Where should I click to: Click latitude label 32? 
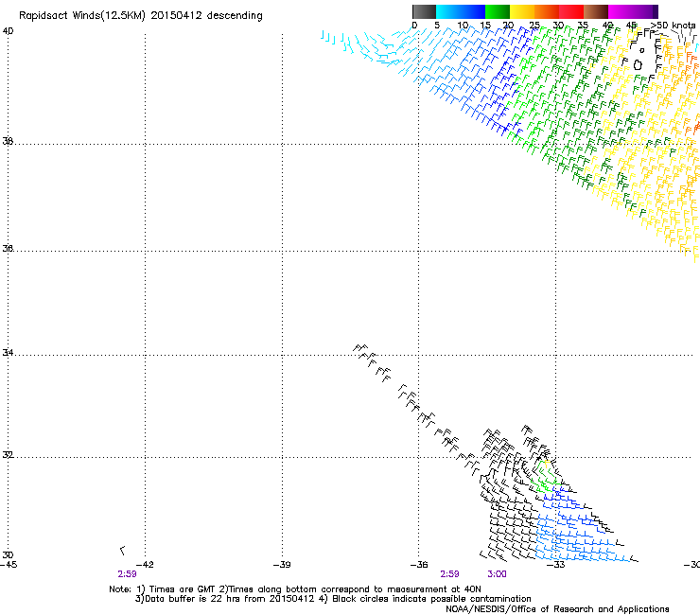tap(8, 455)
